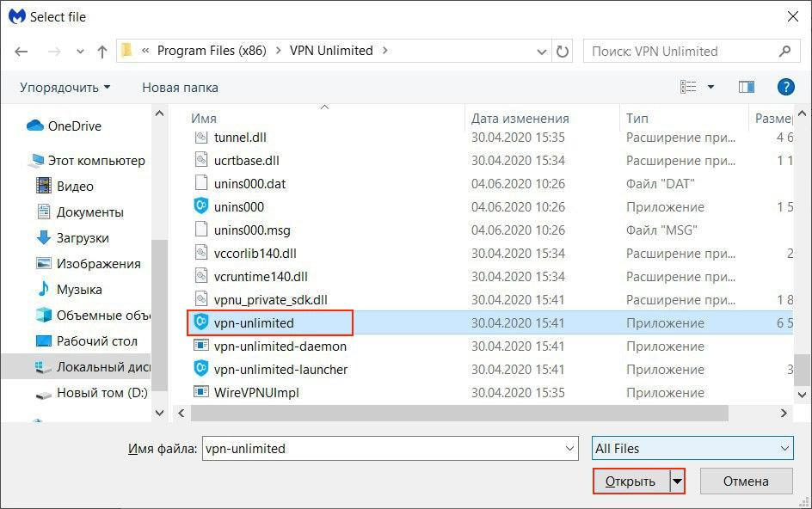This screenshot has height=509, width=812.
Task: Click the Back navigation arrow
Action: 22,52
